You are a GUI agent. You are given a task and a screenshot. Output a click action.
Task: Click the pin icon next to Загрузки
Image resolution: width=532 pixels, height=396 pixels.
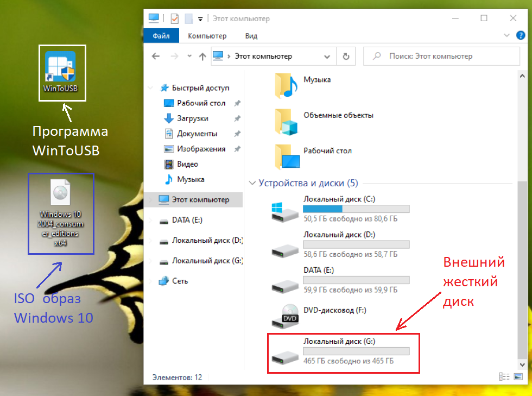pos(237,118)
